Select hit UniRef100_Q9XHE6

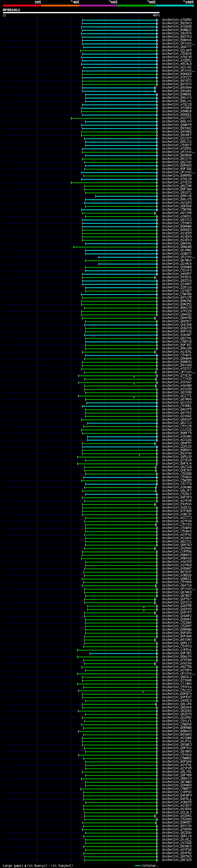click(x=176, y=131)
